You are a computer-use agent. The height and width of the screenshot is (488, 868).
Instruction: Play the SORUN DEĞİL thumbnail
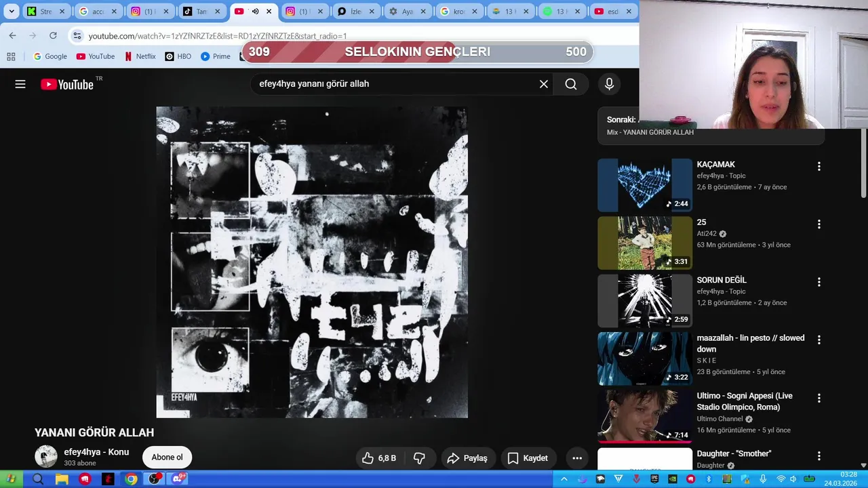(x=645, y=301)
